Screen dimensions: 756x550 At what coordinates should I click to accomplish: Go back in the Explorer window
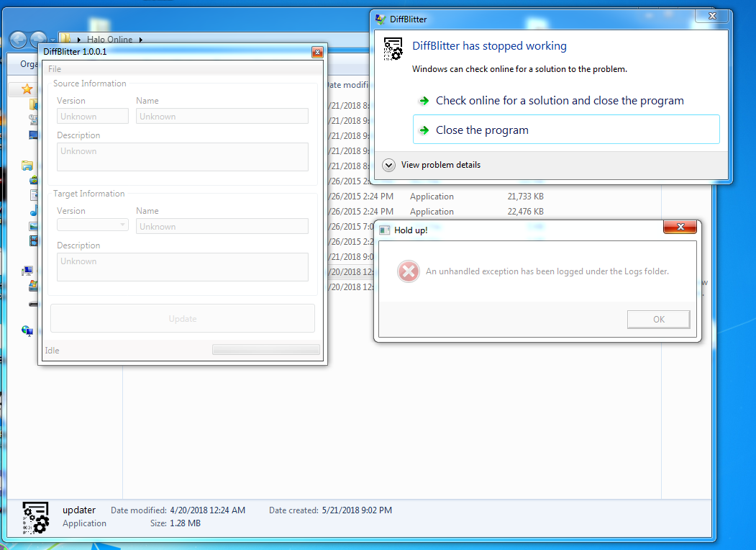click(x=18, y=40)
